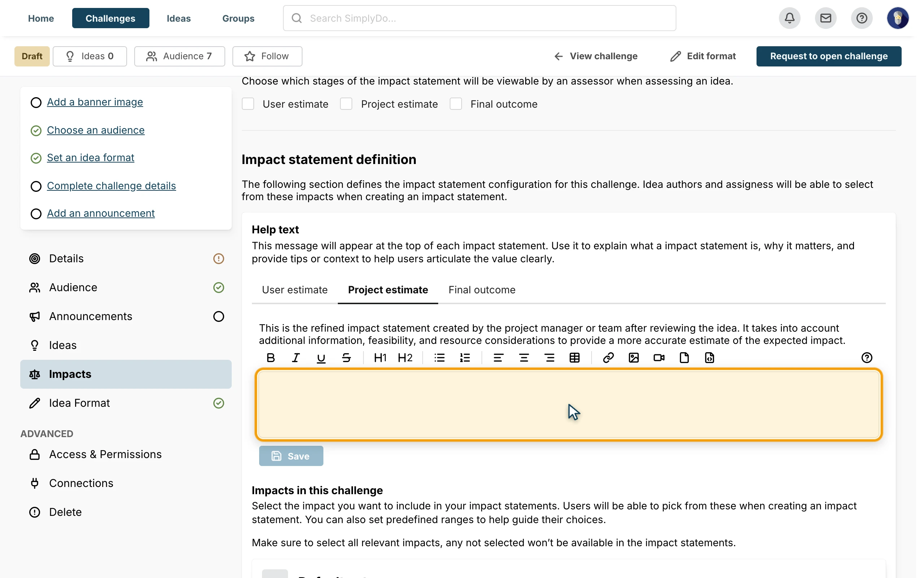Select the Project estimate tab
Screen dimensions: 924x578
(388, 290)
